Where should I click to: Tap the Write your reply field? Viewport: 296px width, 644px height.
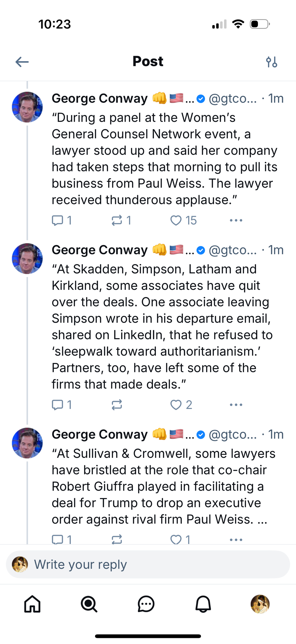[x=148, y=564]
